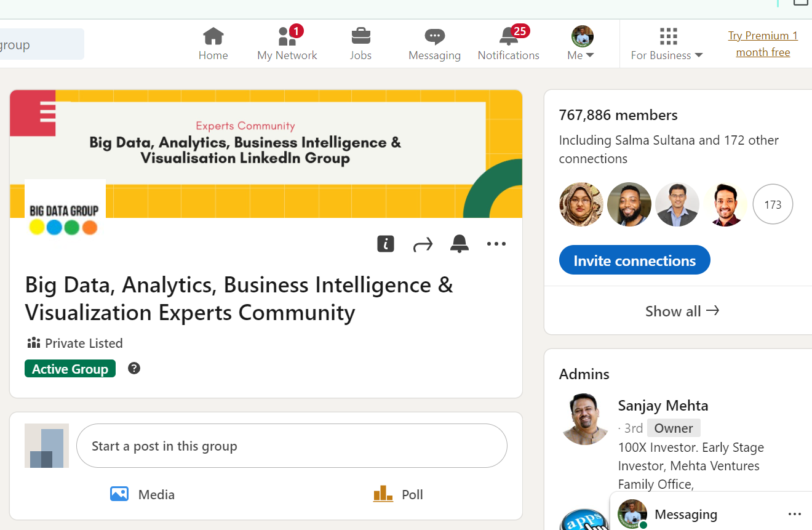Open group info icon
This screenshot has height=530, width=812.
point(386,244)
